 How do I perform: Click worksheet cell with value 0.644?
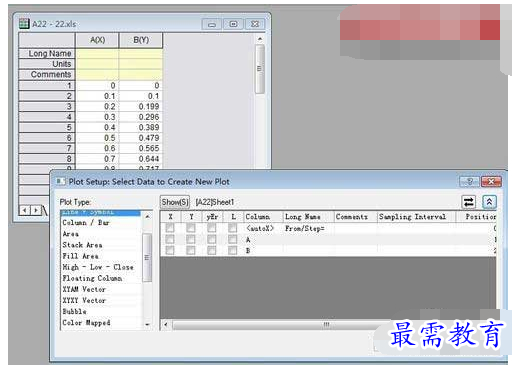(x=141, y=159)
